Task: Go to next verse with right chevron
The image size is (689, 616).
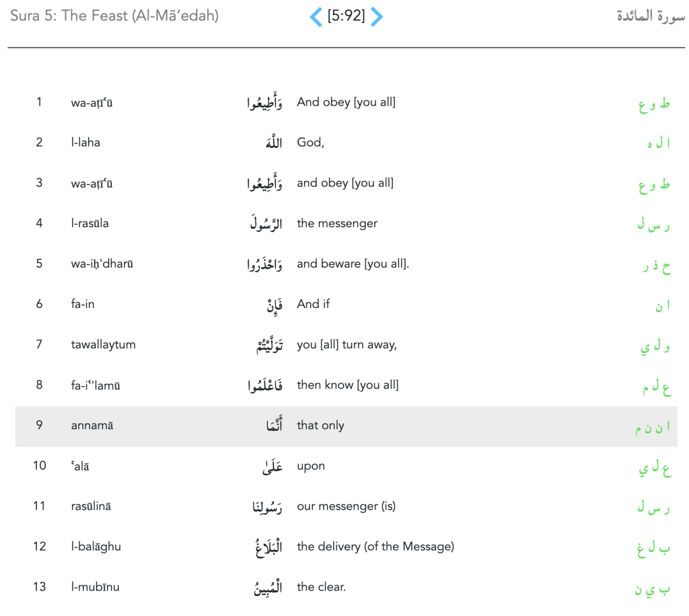Action: pyautogui.click(x=377, y=16)
